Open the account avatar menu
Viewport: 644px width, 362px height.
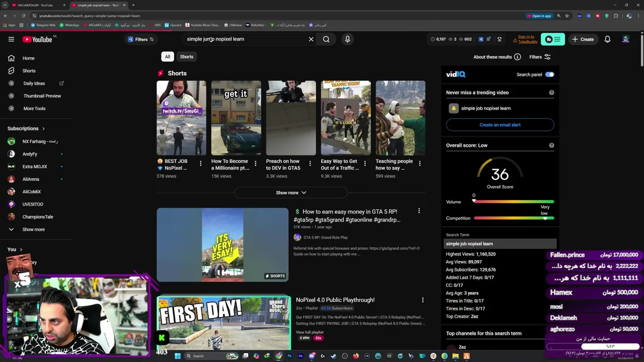tap(625, 39)
